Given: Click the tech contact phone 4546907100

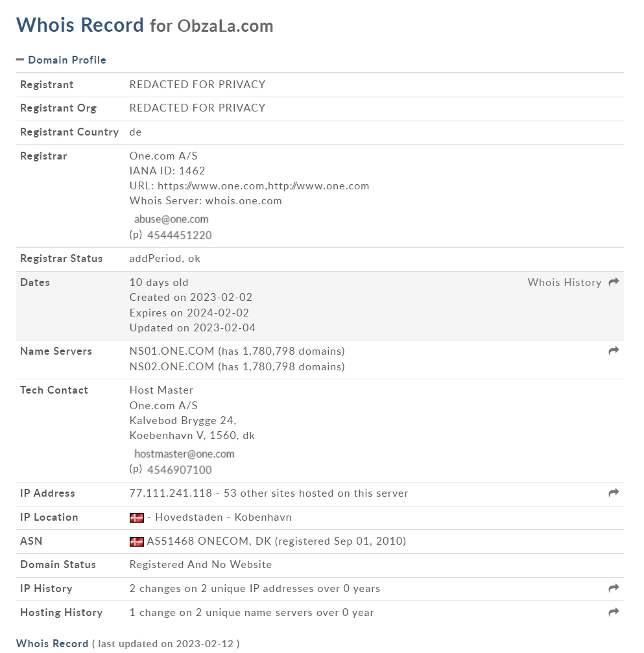Looking at the screenshot, I should tap(179, 469).
